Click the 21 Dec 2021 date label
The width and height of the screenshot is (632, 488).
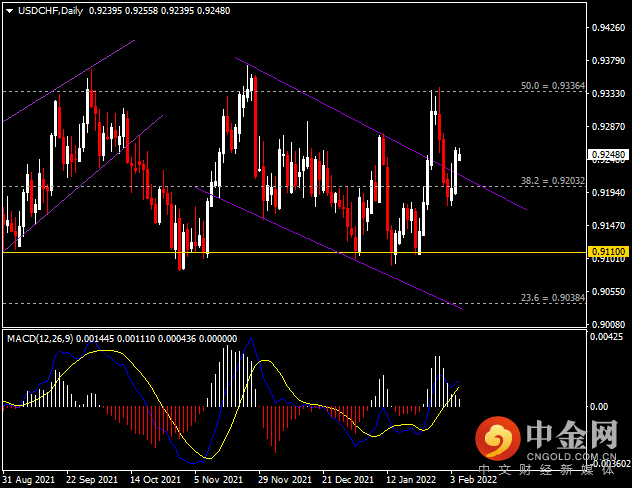pos(348,480)
